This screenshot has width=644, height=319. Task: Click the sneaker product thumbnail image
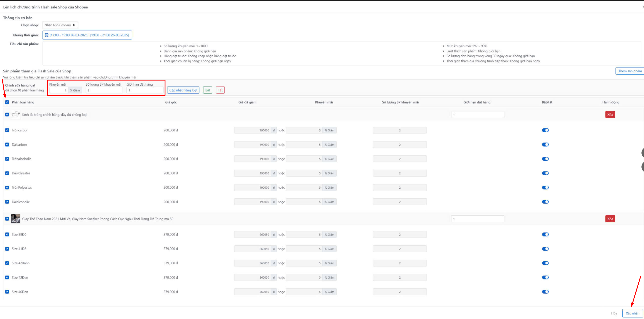click(x=16, y=219)
